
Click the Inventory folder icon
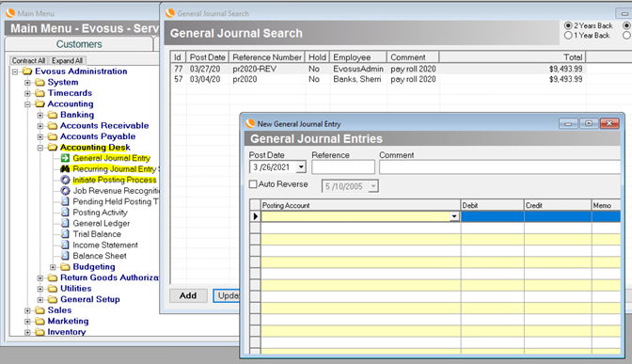[39, 332]
